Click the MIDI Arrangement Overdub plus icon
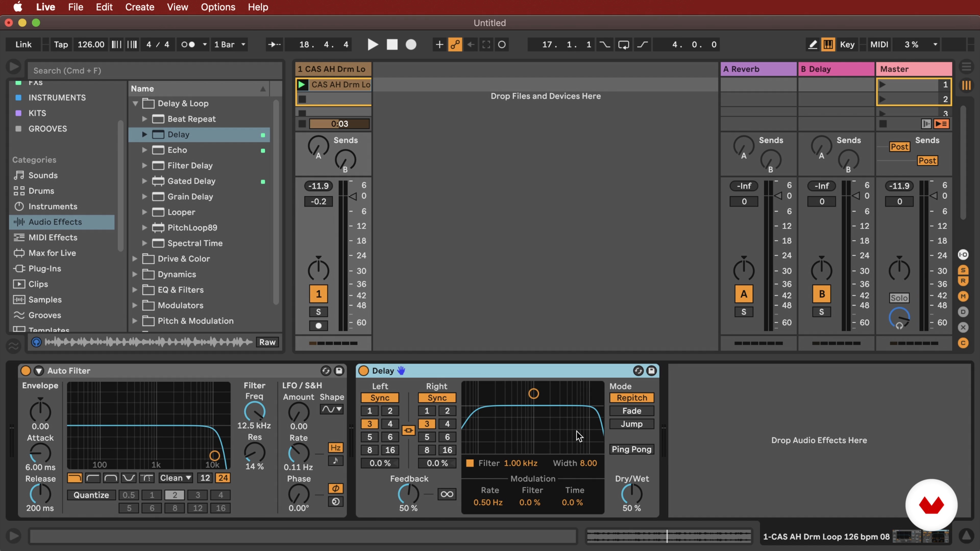The height and width of the screenshot is (551, 980). 439,44
